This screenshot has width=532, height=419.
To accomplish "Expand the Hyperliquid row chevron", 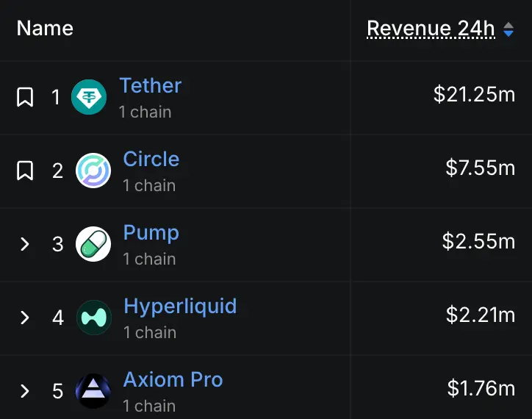I will coord(25,318).
